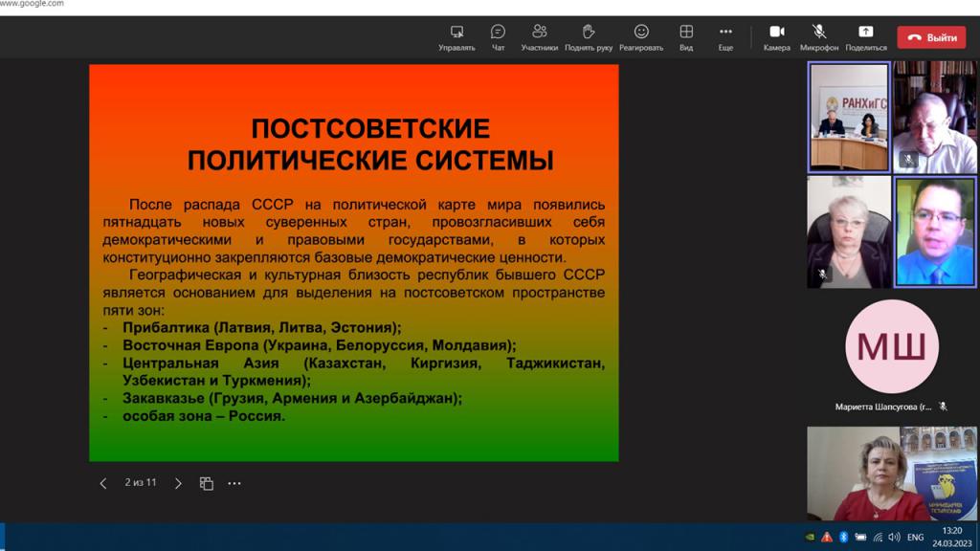
Task: Unmute the Микрофон
Action: (x=819, y=37)
